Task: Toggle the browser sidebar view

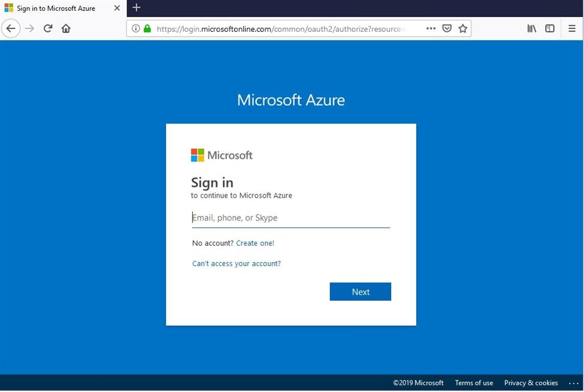Action: pos(549,28)
